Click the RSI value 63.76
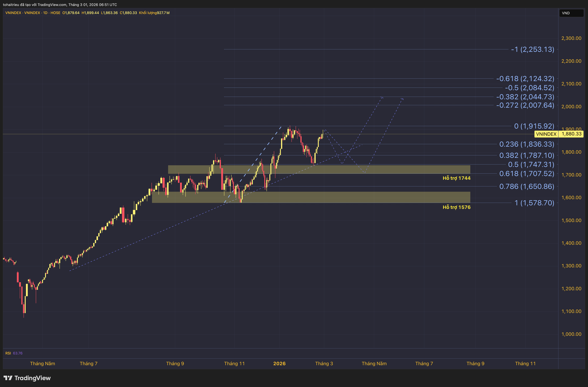This screenshot has height=387, width=588. point(18,353)
